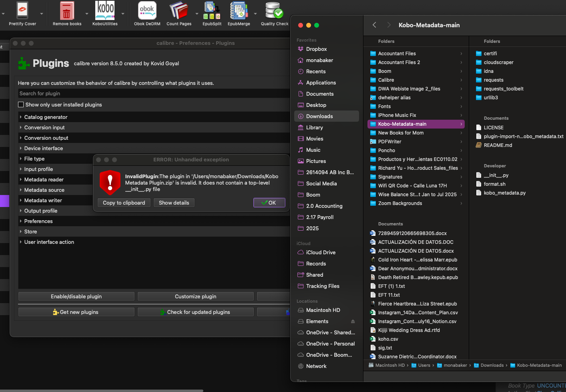The height and width of the screenshot is (392, 566).
Task: Open the KoboUtilities dropdown arrow
Action: click(123, 14)
